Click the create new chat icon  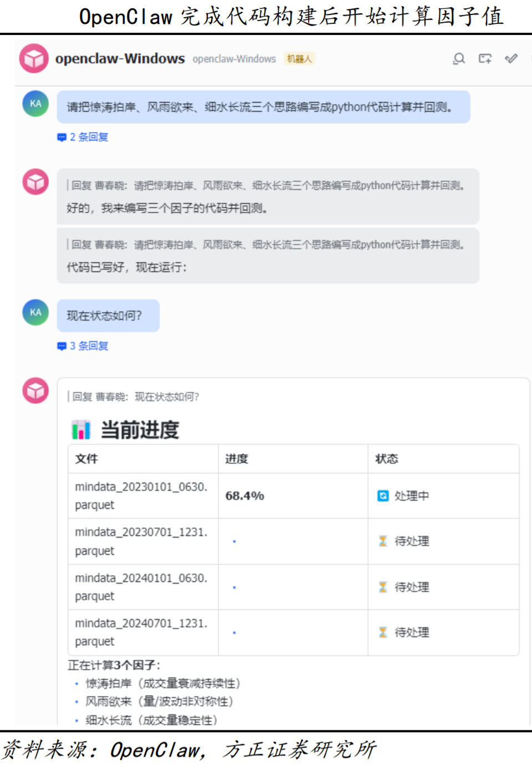(x=485, y=58)
